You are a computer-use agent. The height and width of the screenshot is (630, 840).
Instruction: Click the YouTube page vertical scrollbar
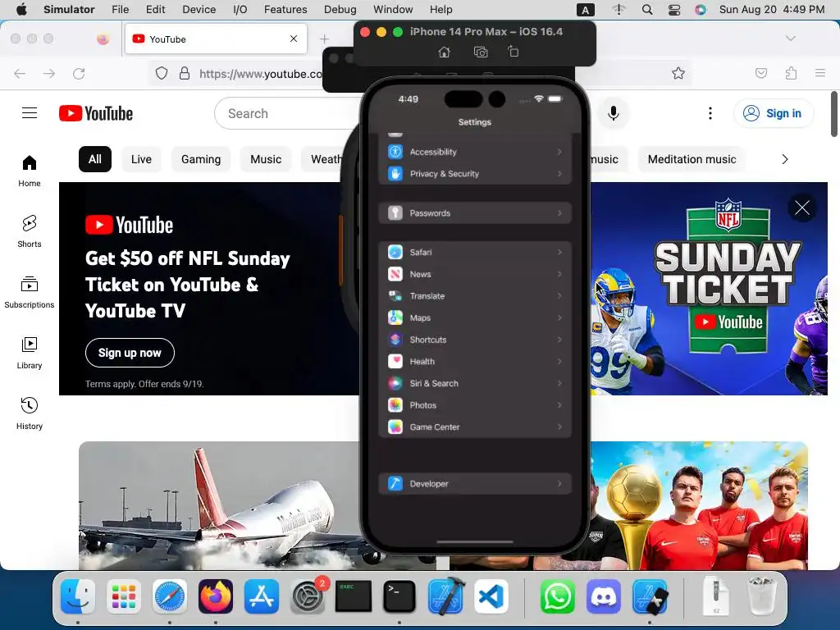pos(834,114)
